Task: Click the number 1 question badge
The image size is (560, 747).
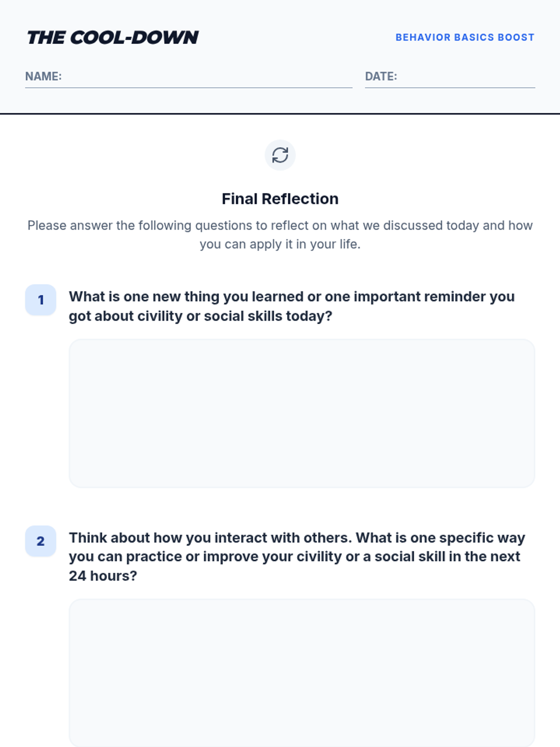Action: [x=41, y=300]
